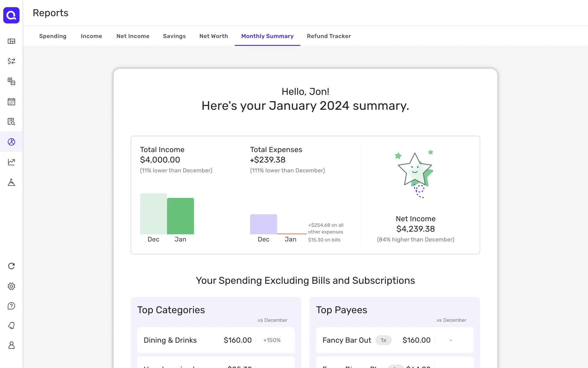Switch to the Spending tab
The height and width of the screenshot is (368, 588).
point(53,36)
